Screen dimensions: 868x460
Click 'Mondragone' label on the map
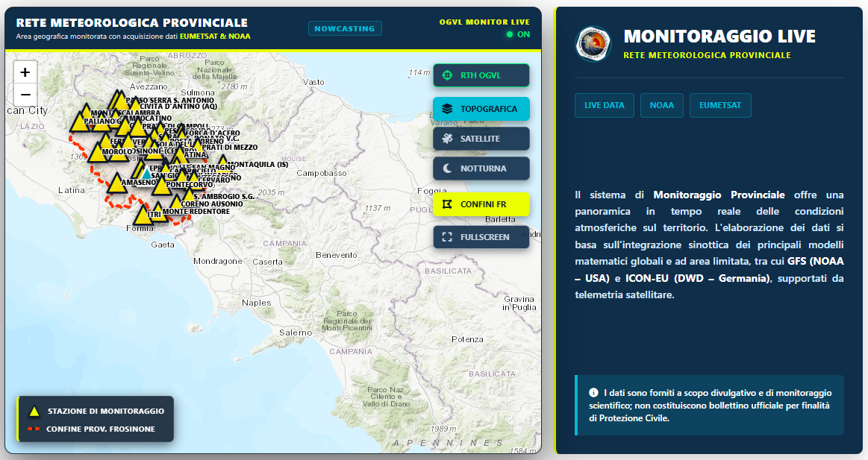pyautogui.click(x=217, y=261)
